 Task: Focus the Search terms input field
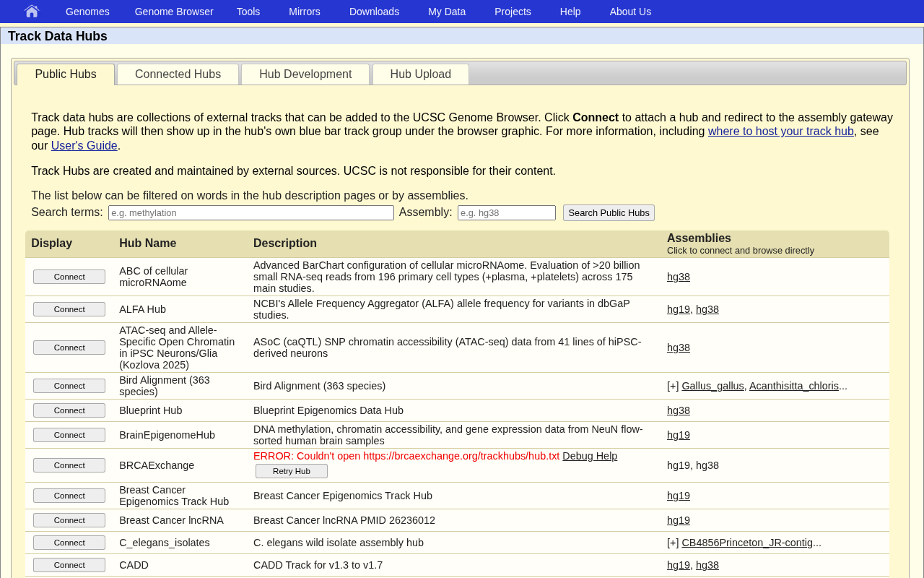point(251,212)
